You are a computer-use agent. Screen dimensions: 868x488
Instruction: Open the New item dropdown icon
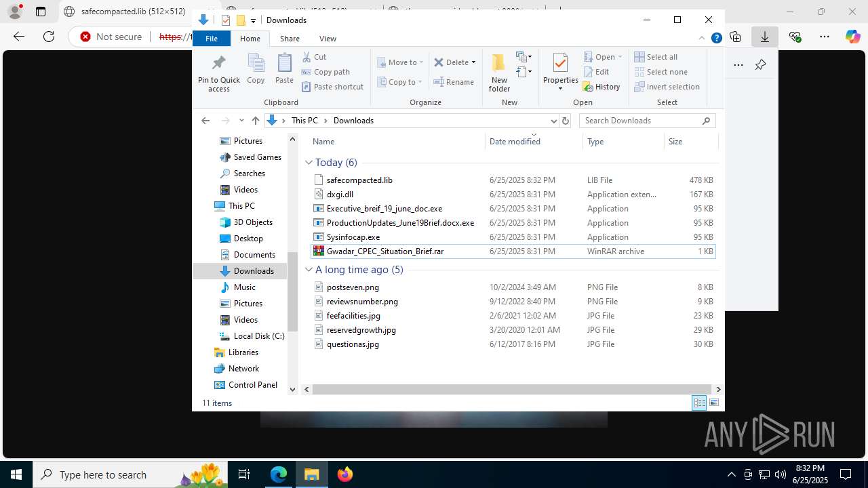point(524,57)
